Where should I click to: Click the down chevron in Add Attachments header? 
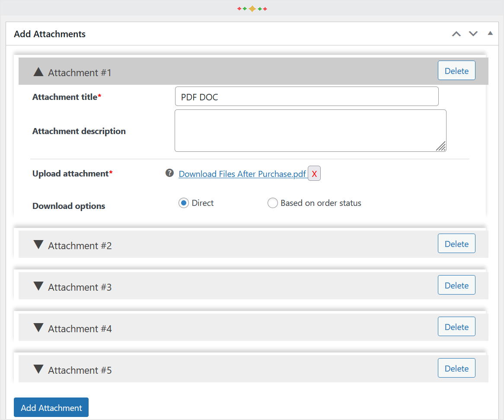click(x=473, y=33)
